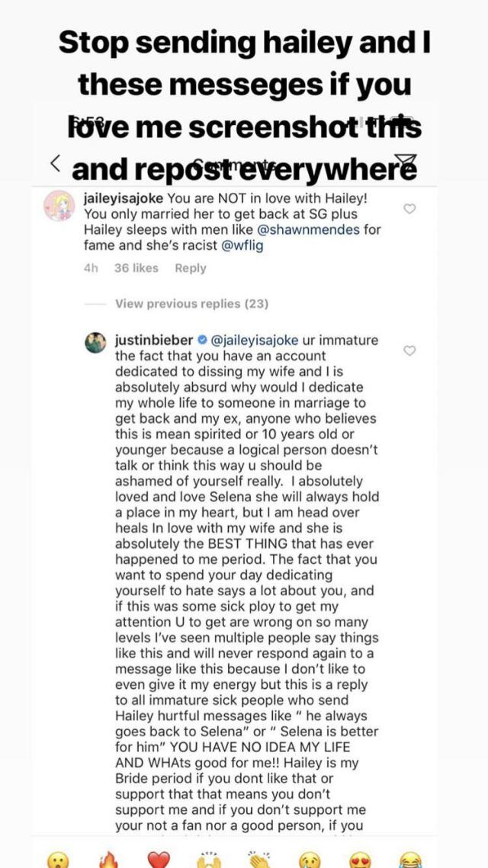This screenshot has height=868, width=488.
Task: React with the red heart emoji
Action: [x=158, y=859]
